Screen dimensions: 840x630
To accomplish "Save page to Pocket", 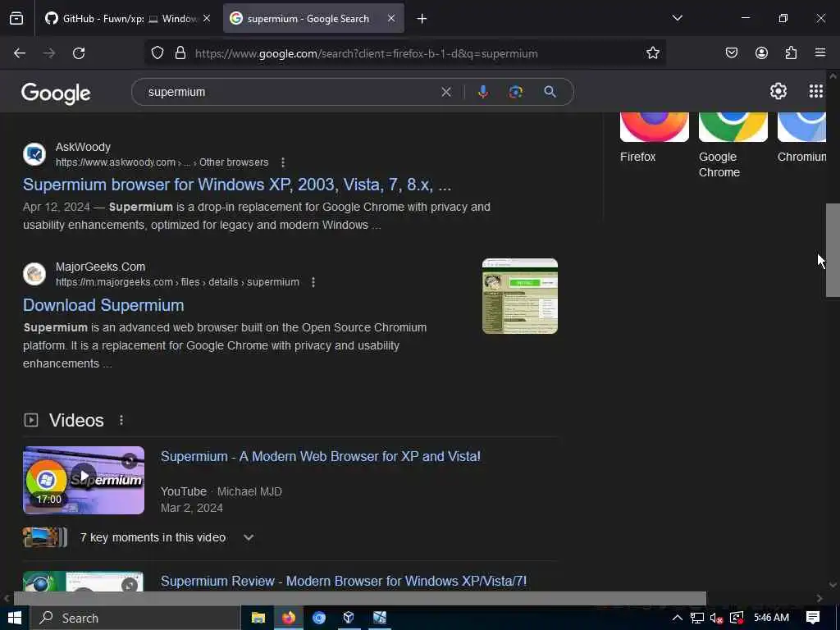I will [x=732, y=53].
